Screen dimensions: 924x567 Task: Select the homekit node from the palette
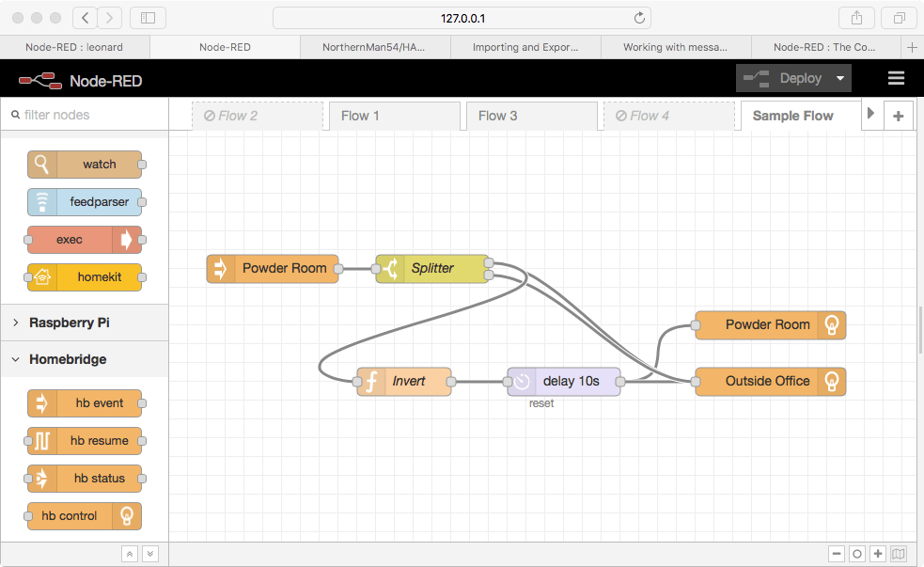point(84,277)
